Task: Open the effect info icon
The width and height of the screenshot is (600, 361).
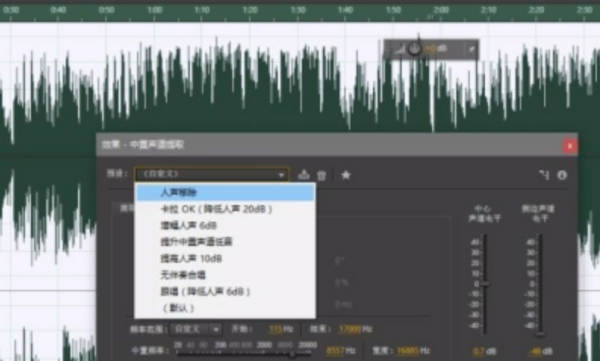Action: (x=562, y=175)
